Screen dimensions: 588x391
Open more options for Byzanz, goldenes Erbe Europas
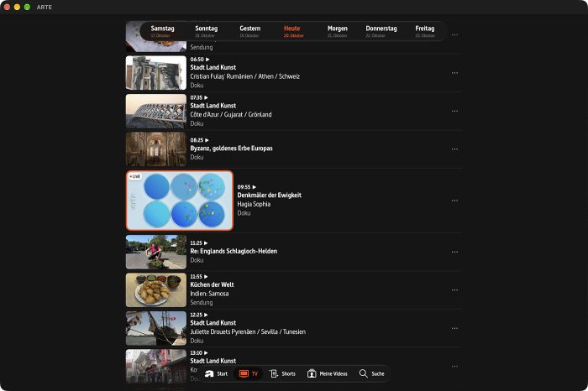(x=454, y=149)
